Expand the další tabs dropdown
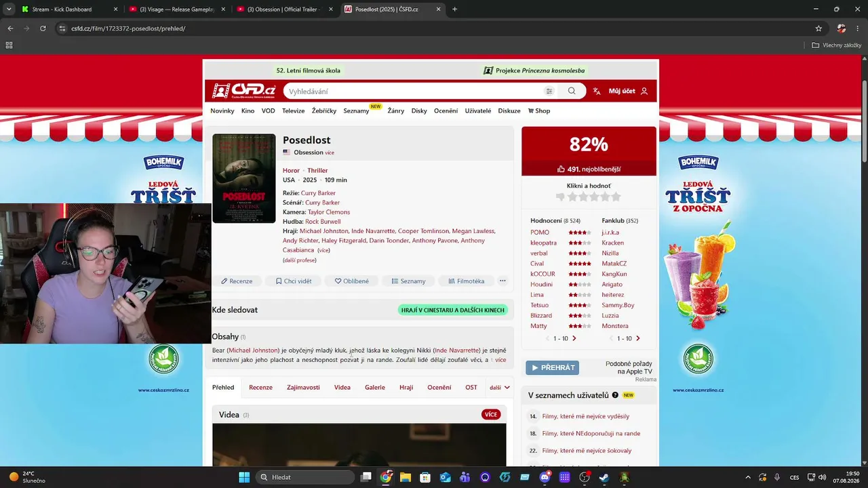This screenshot has height=488, width=868. pyautogui.click(x=500, y=388)
